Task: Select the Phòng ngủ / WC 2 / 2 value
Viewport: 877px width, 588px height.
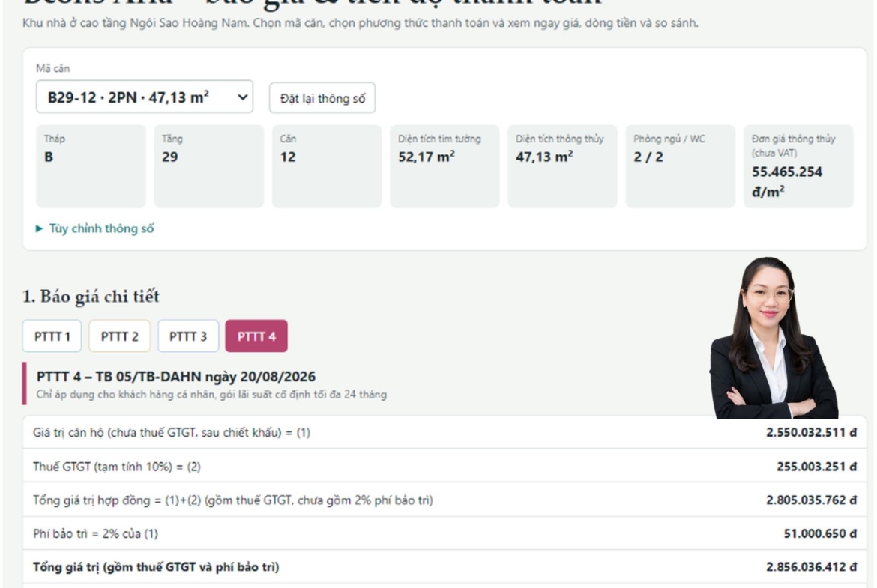Action: pyautogui.click(x=648, y=157)
